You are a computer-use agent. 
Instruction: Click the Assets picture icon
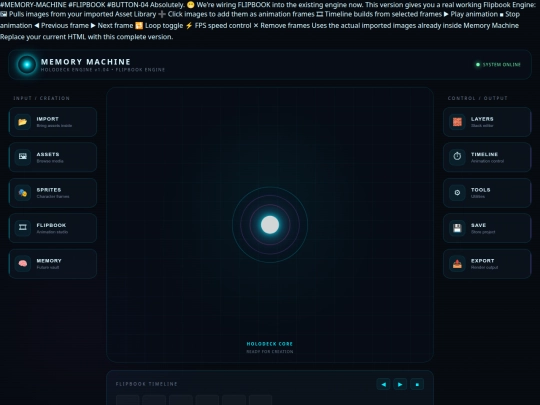[23, 157]
